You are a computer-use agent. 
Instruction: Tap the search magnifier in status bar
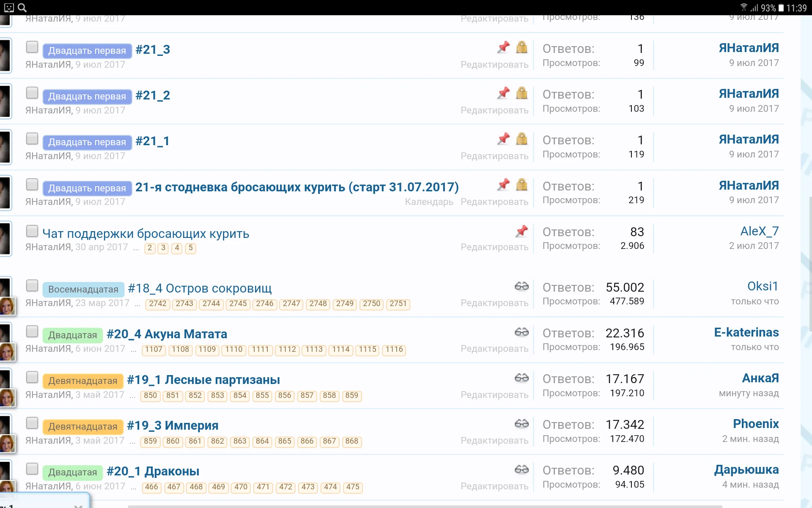click(22, 8)
